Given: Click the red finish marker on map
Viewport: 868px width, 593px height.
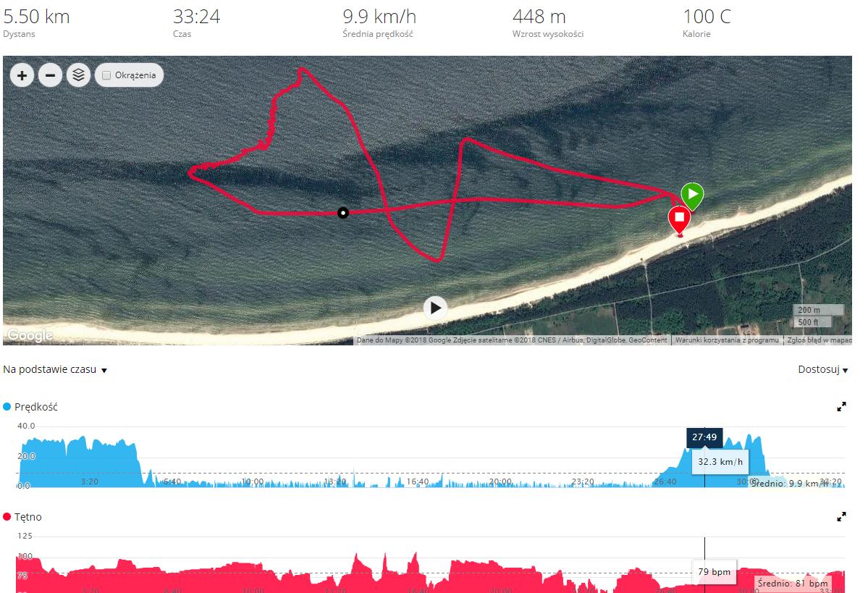Looking at the screenshot, I should click(x=679, y=219).
